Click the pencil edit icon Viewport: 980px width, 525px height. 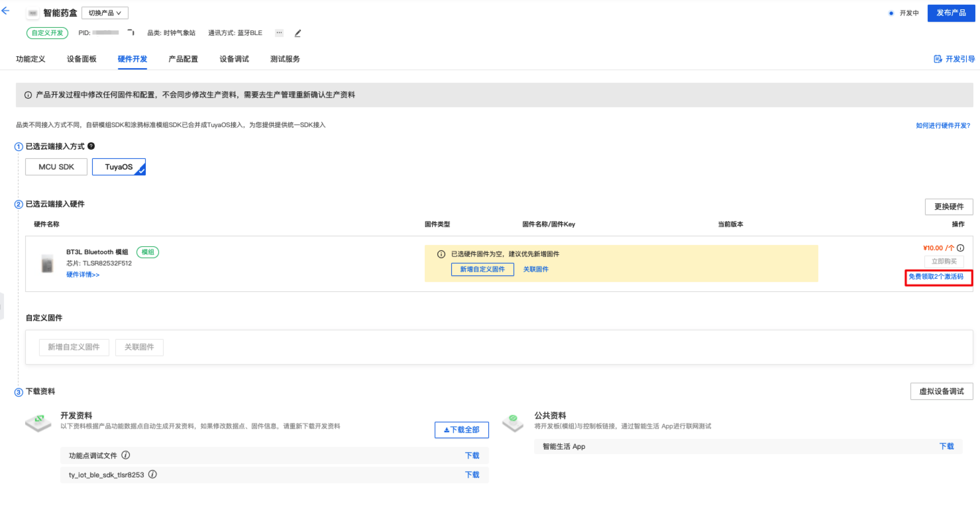tap(298, 33)
